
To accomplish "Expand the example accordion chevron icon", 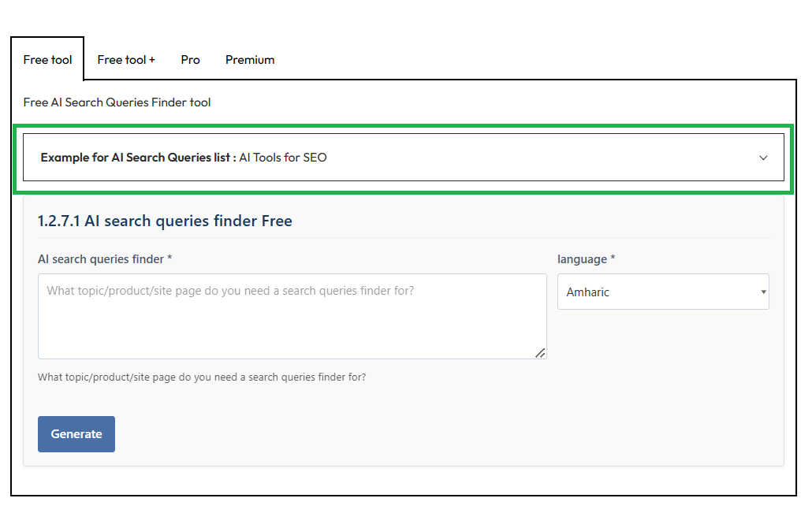I will tap(763, 158).
